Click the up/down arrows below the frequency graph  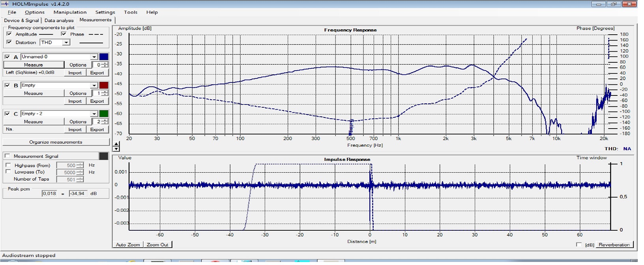116,147
